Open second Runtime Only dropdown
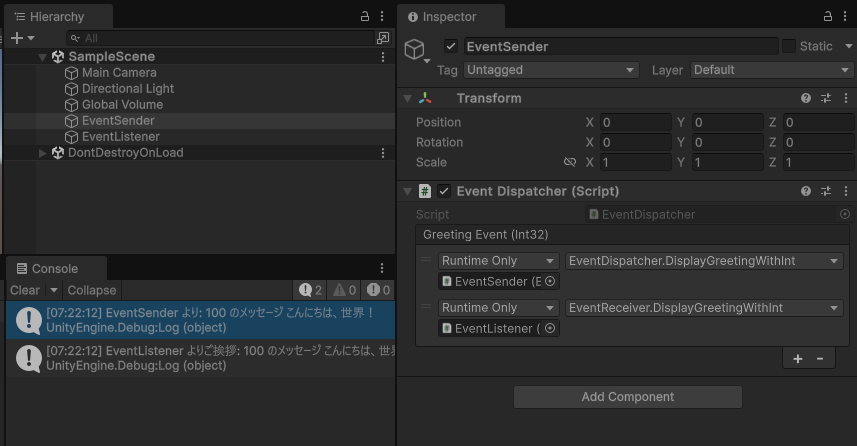This screenshot has width=857, height=446. [498, 308]
